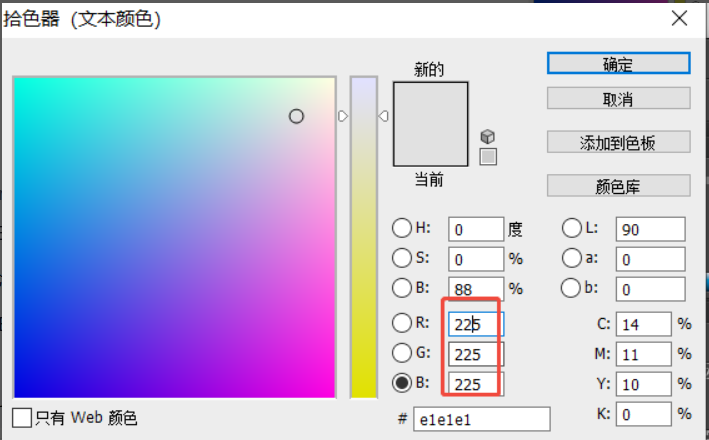Select the H hue radio button
Screen dimensions: 709x440
[402, 228]
